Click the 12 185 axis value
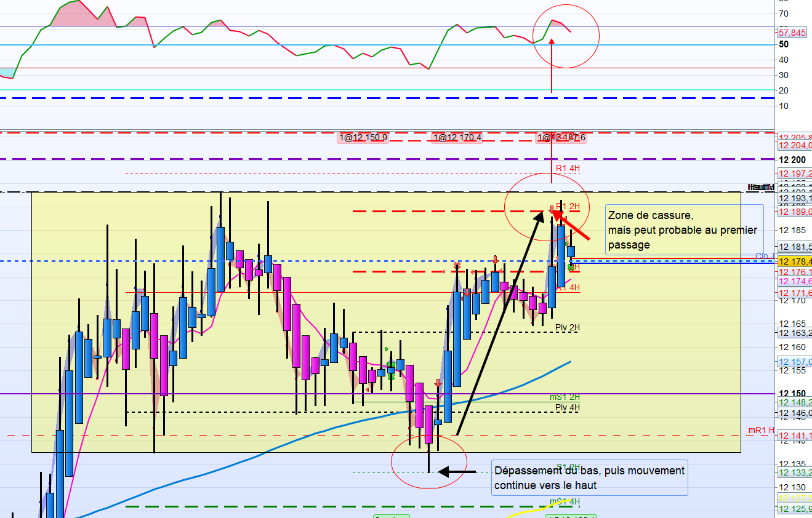The image size is (812, 518). [792, 231]
